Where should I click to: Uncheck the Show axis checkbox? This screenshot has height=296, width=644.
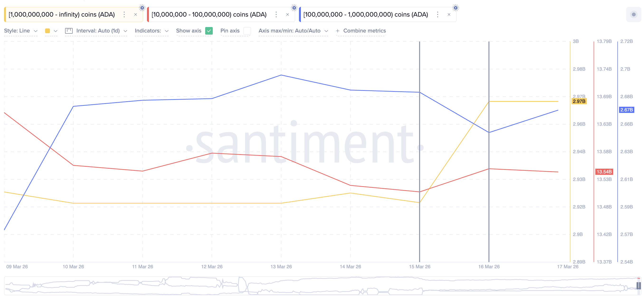click(209, 31)
